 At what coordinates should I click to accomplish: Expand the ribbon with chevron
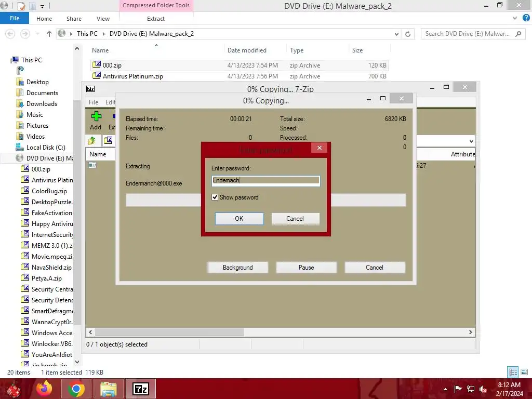tap(515, 18)
